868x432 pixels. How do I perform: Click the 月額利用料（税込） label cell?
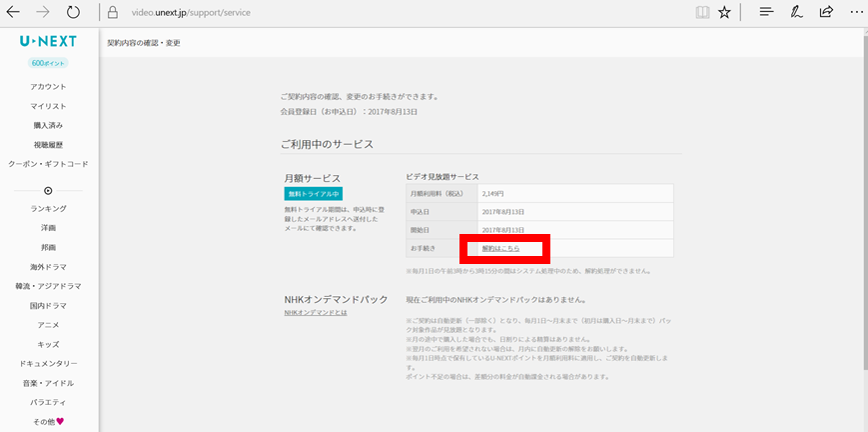pos(441,194)
